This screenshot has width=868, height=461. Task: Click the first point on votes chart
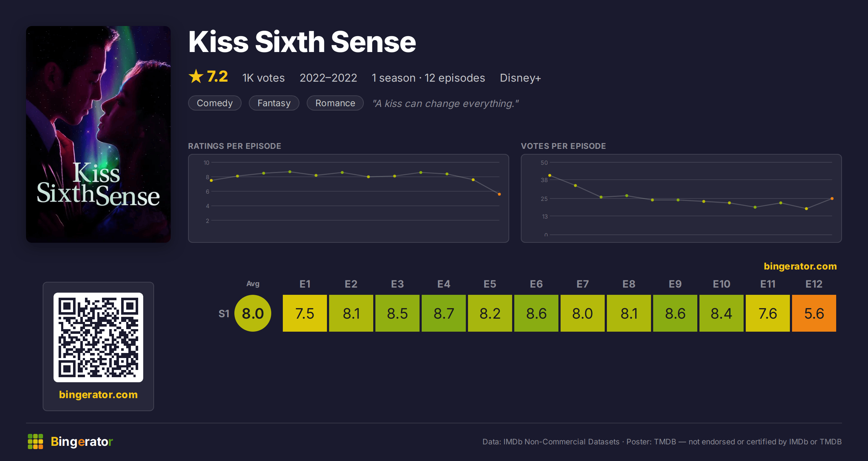550,175
